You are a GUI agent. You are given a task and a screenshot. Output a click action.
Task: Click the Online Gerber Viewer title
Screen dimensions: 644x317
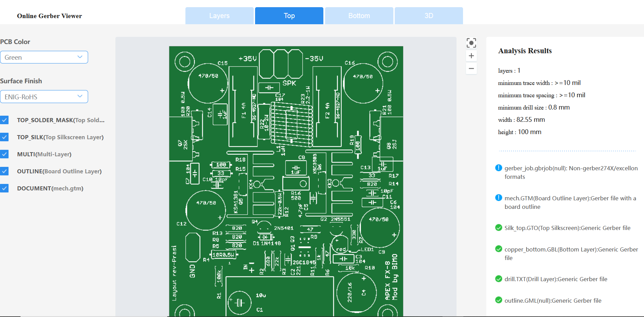coord(50,16)
